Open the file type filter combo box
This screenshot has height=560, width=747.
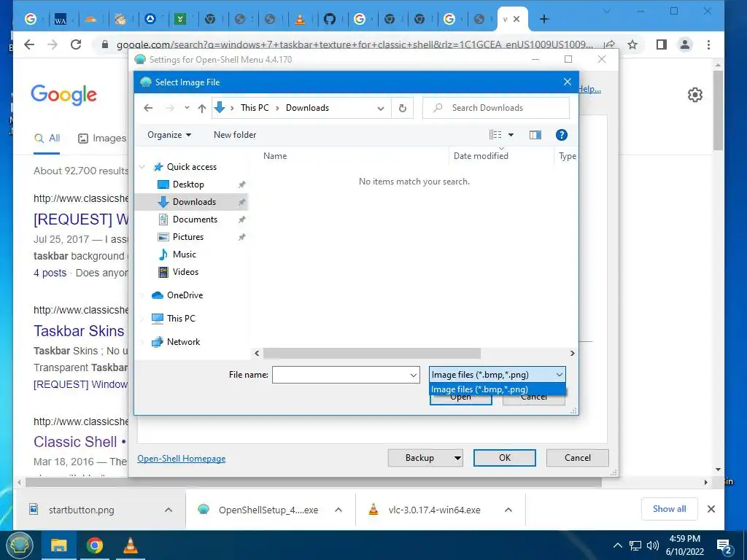pyautogui.click(x=498, y=375)
